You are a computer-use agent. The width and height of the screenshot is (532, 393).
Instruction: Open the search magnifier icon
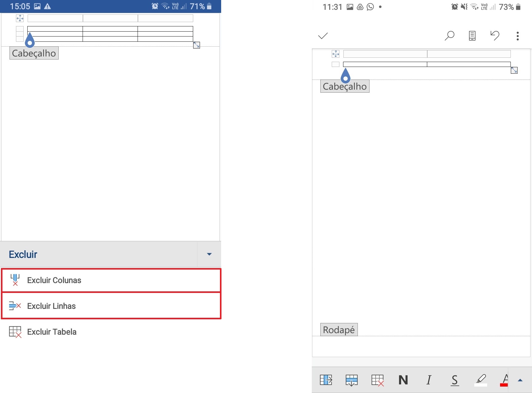[449, 36]
